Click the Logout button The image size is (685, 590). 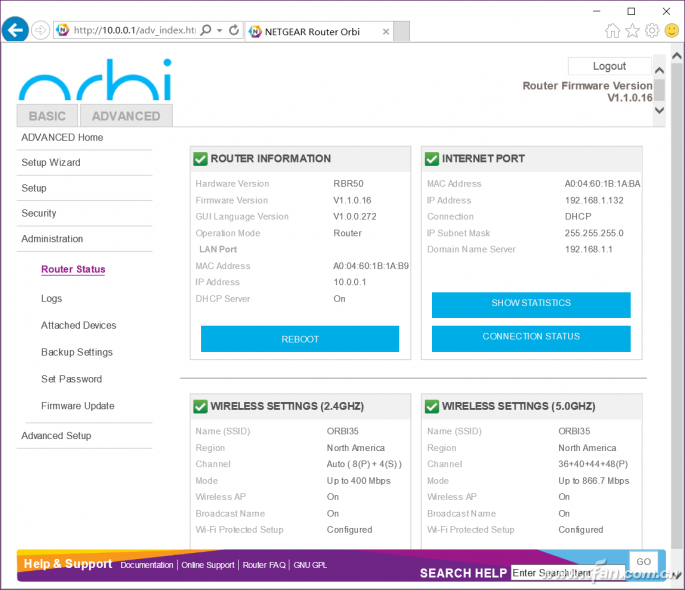(609, 66)
